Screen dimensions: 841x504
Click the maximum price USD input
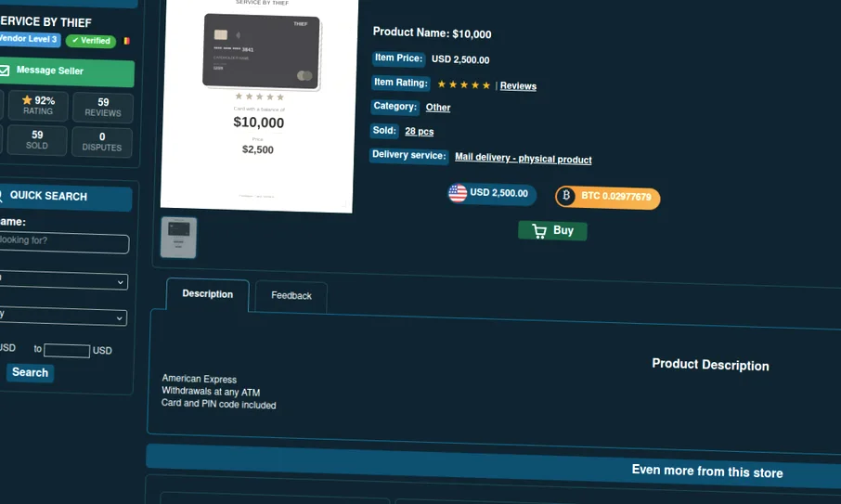[67, 351]
